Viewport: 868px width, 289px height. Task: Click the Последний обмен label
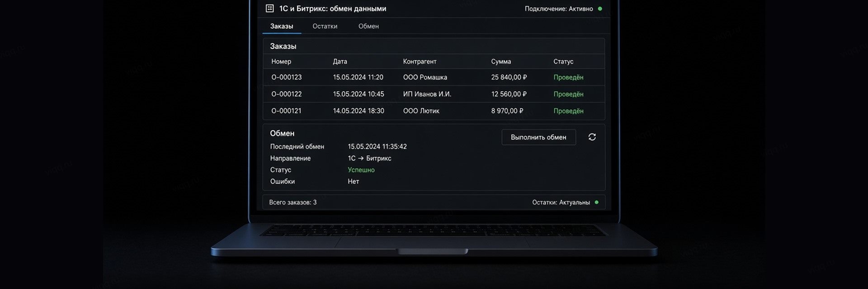[297, 146]
